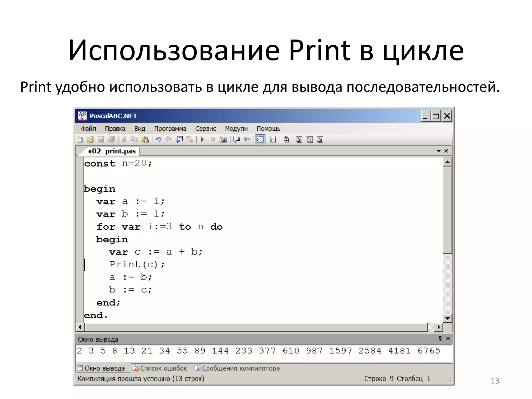Click the Print(c); code line
The width and height of the screenshot is (532, 399).
(137, 264)
